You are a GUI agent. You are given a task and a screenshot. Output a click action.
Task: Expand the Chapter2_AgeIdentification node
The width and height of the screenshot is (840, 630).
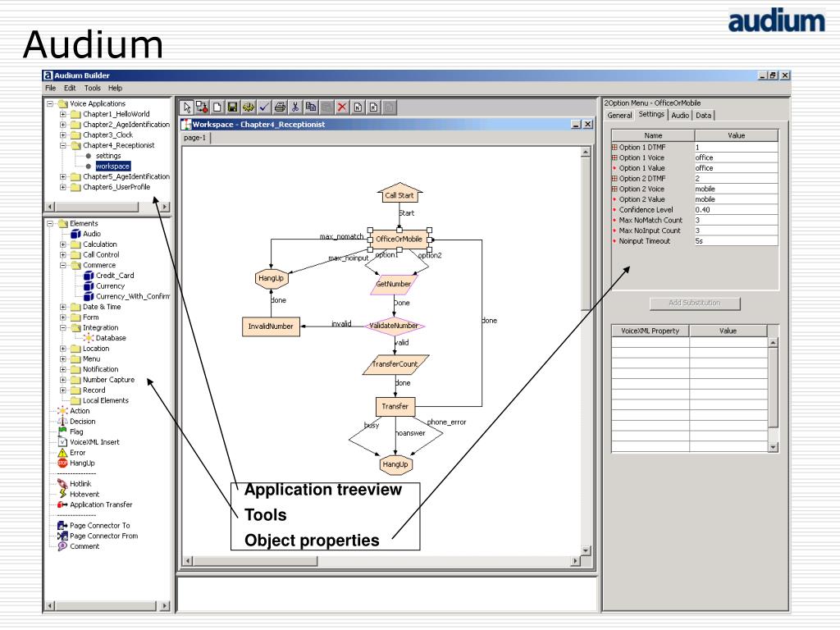point(62,125)
